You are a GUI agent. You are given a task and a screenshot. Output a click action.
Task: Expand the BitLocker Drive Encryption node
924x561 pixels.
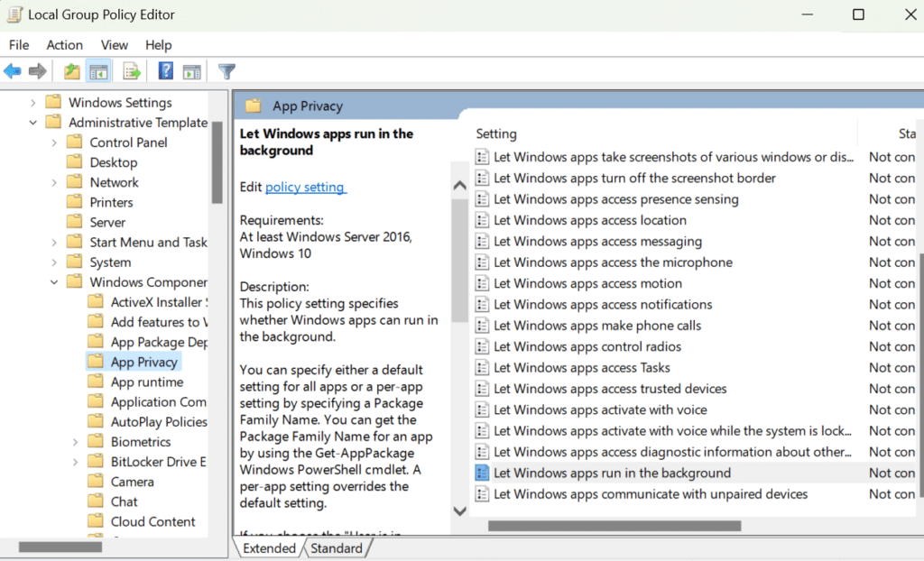[76, 462]
